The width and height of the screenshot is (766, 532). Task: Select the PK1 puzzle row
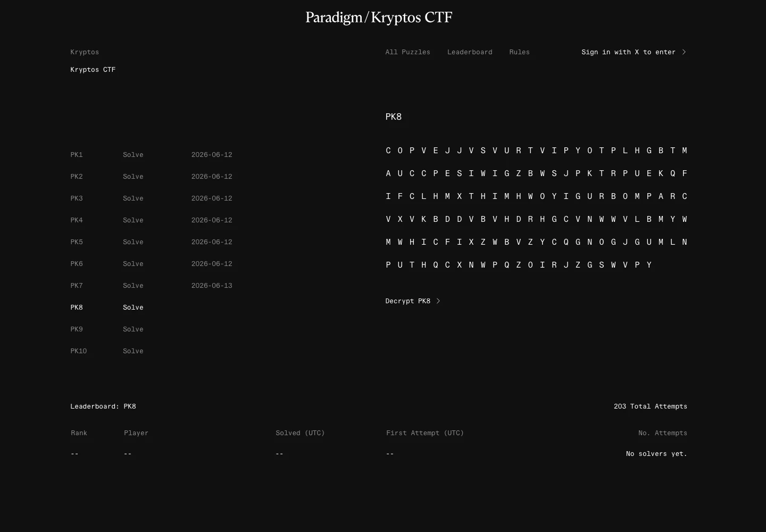click(x=152, y=155)
